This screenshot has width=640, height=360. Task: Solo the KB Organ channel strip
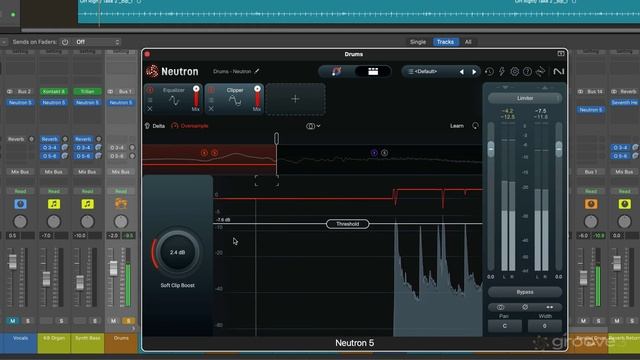(61, 321)
